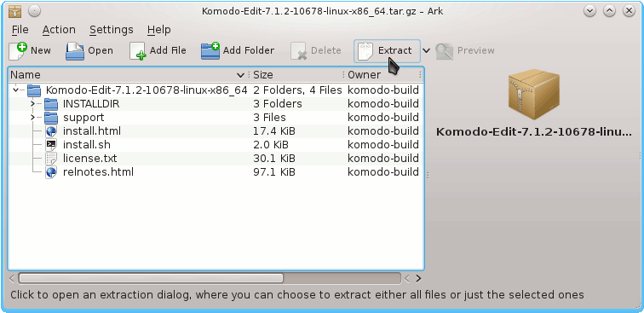Select the license.txt file

pyautogui.click(x=90, y=159)
